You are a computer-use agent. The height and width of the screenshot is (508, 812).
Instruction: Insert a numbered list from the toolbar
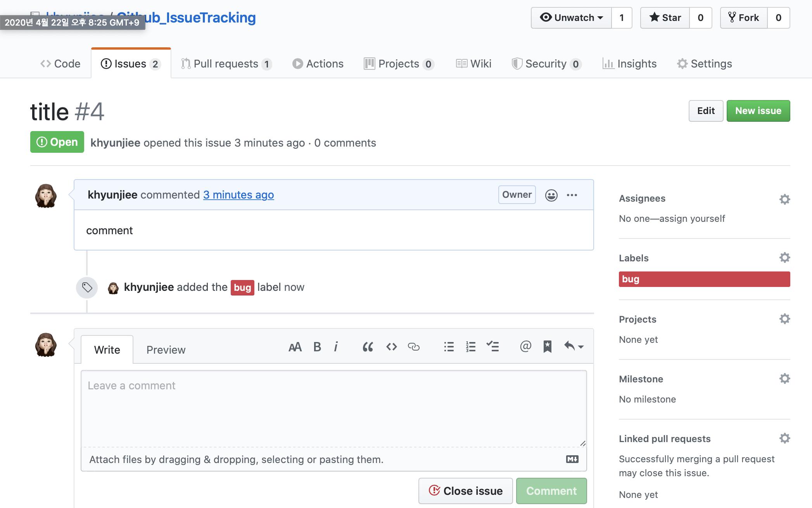pos(470,347)
